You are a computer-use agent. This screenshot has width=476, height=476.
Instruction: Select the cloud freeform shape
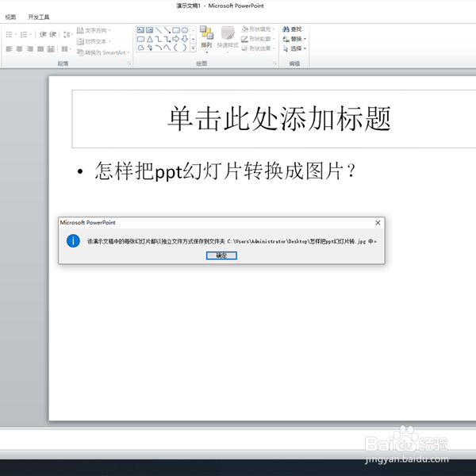tap(140, 48)
